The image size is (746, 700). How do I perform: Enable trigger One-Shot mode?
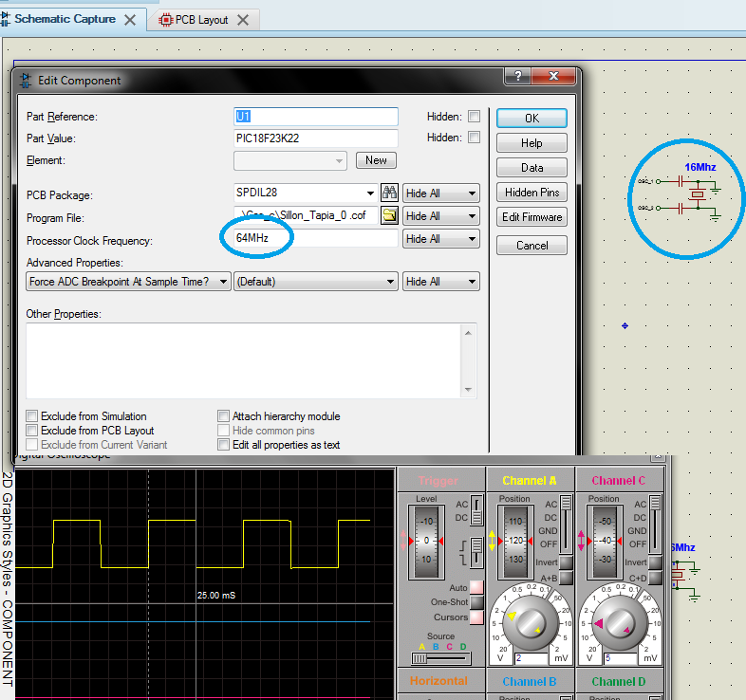(x=476, y=602)
